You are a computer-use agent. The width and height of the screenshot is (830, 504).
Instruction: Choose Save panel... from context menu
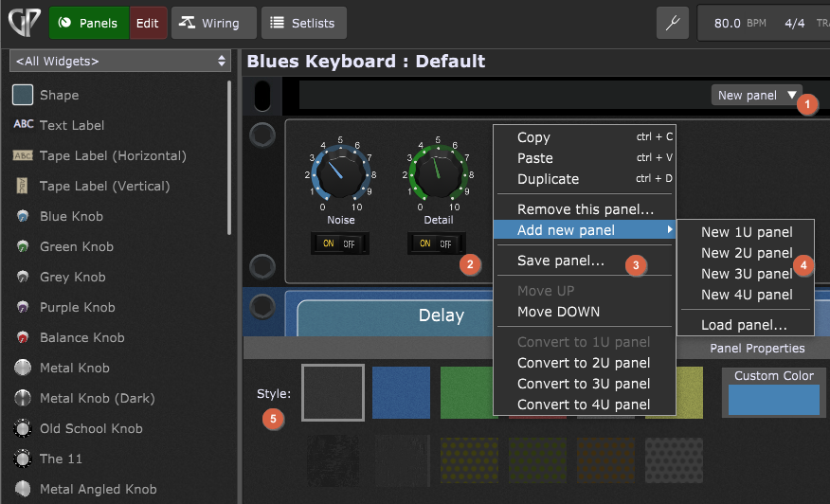tap(561, 261)
